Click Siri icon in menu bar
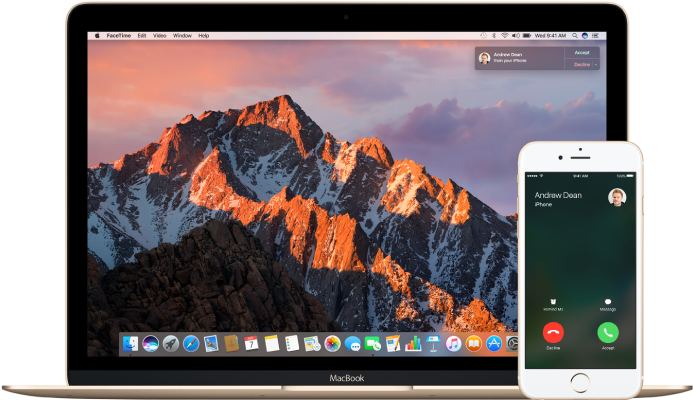Viewport: 693px width, 400px height. (585, 36)
